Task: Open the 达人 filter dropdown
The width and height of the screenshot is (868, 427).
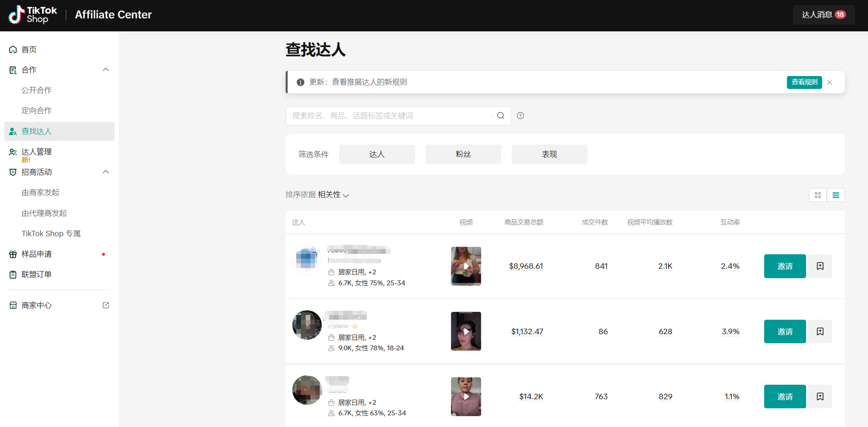Action: pos(377,154)
